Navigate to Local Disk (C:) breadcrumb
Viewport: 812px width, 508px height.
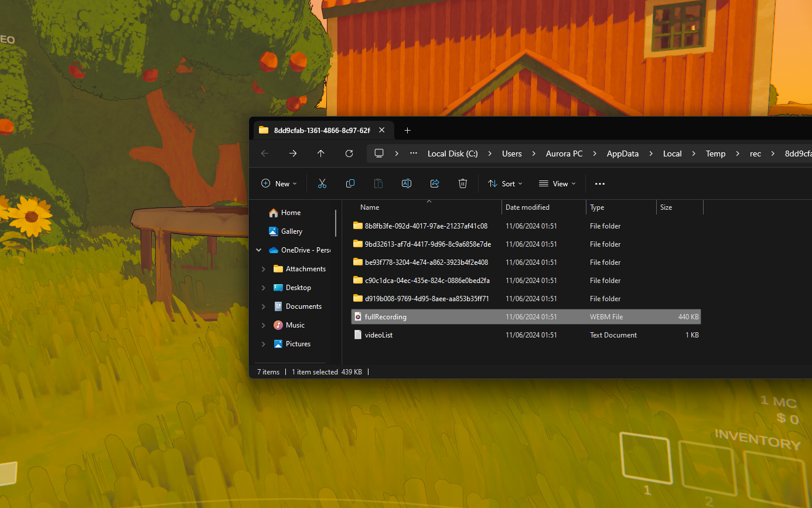452,154
